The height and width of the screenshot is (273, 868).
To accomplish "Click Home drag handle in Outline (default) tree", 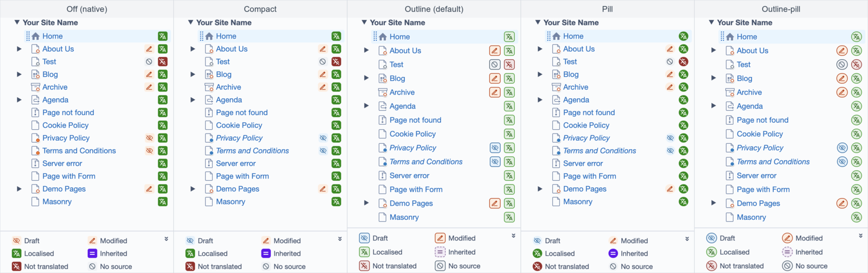I will point(375,36).
